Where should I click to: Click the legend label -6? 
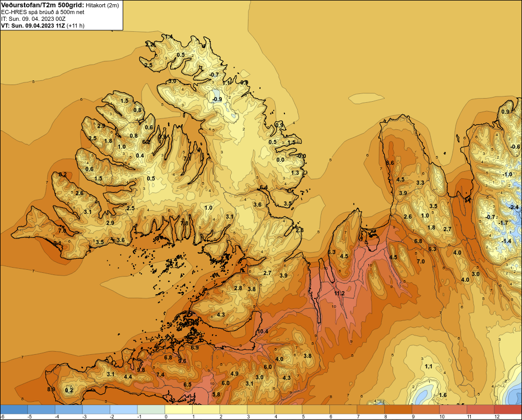tap(3, 417)
